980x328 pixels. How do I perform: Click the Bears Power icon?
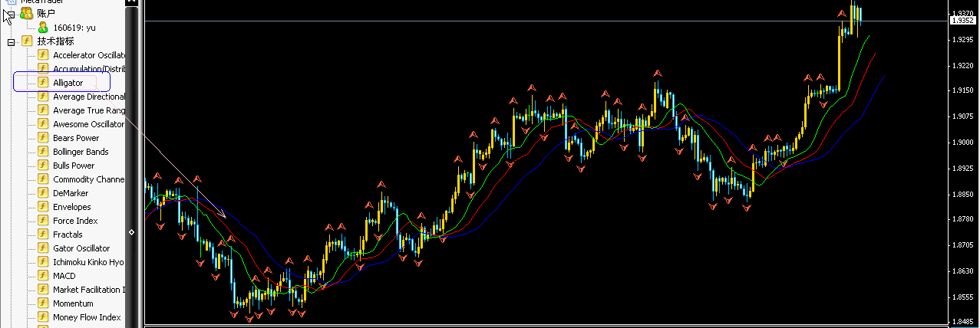[x=43, y=138]
